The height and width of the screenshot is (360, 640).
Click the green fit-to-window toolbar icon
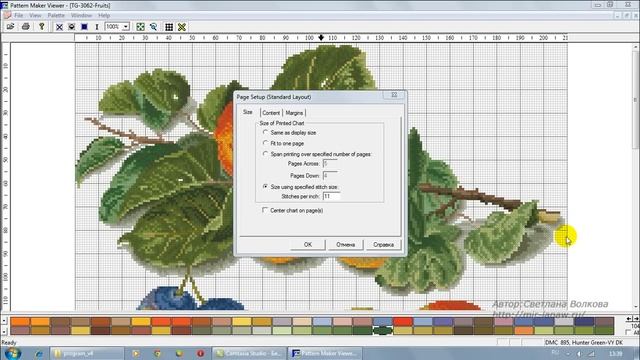[x=140, y=27]
